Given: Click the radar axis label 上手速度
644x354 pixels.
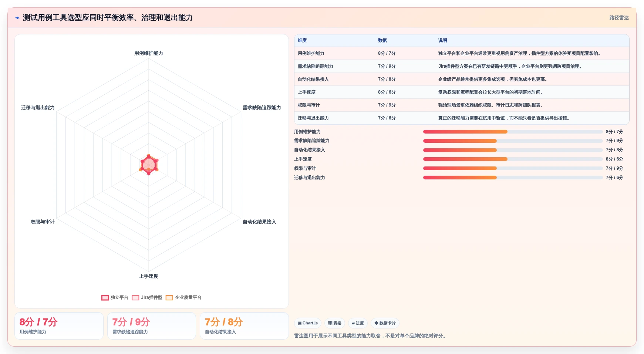Looking at the screenshot, I should click(x=149, y=276).
